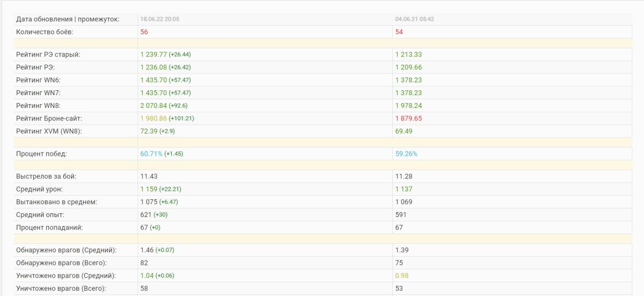Click the red value 1 879.65
This screenshot has height=296, width=644.
coord(408,119)
